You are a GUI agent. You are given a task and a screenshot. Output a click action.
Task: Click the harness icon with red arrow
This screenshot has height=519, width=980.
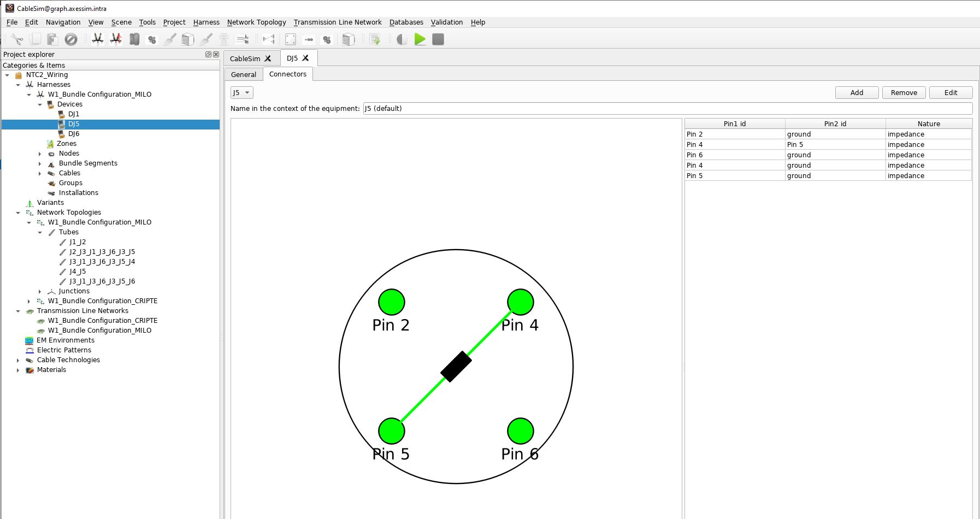point(116,39)
